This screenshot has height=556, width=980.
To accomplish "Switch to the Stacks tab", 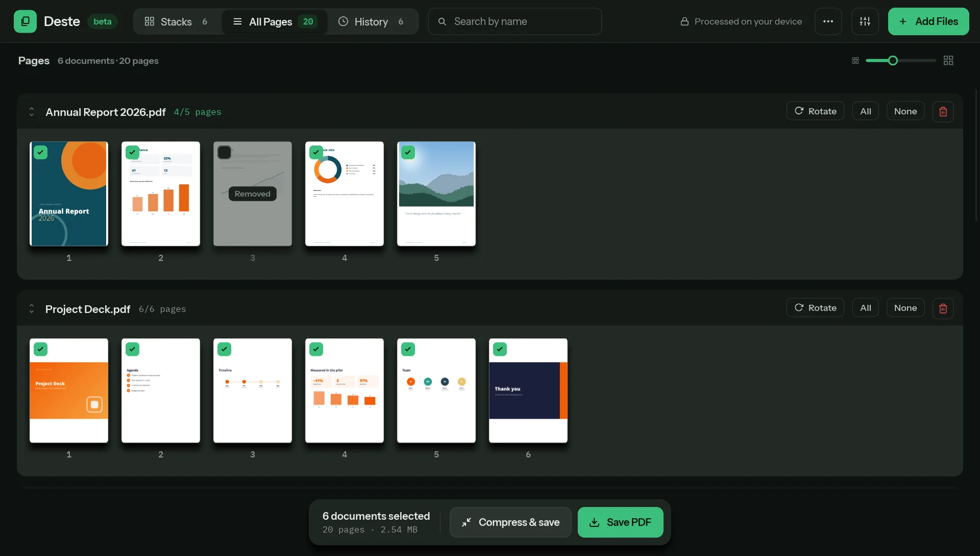I will coord(177,21).
